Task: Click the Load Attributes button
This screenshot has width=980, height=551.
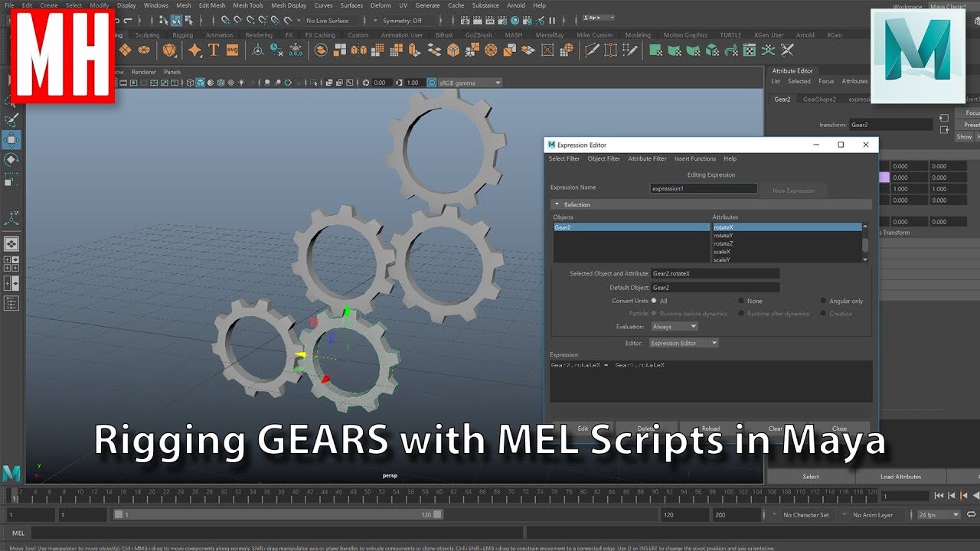Action: (901, 477)
